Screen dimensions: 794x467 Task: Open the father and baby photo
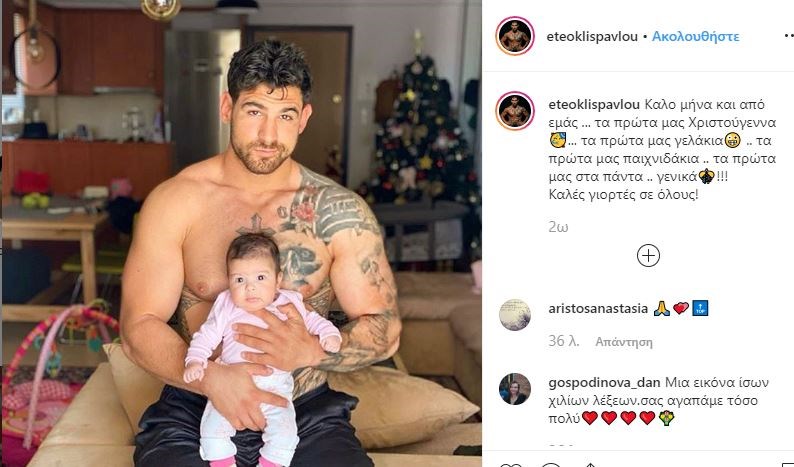point(241,234)
